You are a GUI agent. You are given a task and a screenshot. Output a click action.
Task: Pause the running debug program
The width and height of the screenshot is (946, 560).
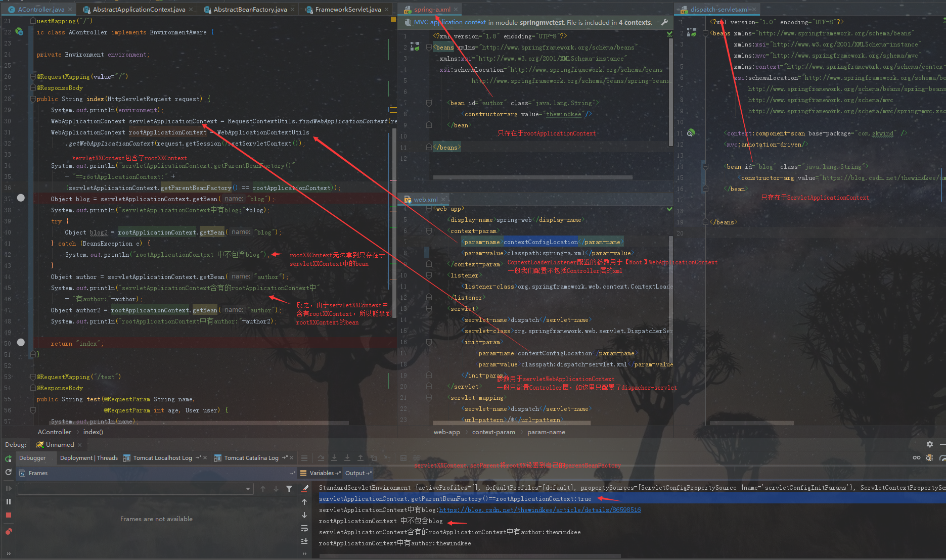9,501
